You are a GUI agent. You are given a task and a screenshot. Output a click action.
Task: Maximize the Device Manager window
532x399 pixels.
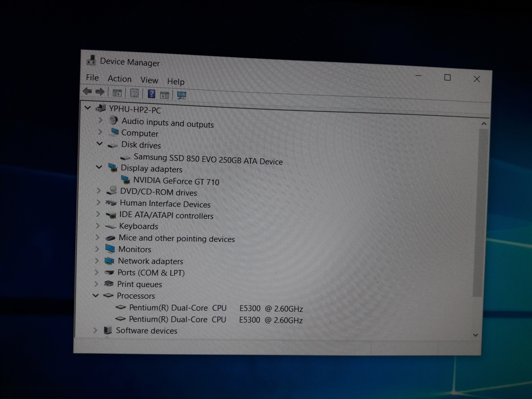[447, 77]
